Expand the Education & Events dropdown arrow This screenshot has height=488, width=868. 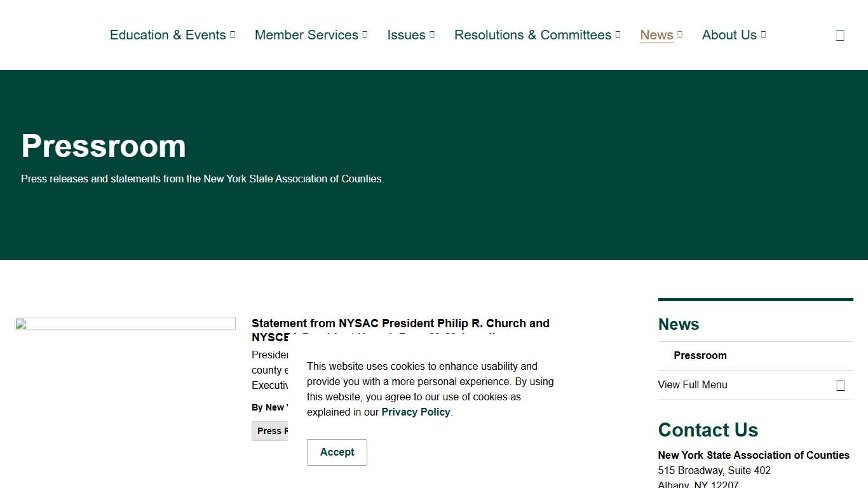(x=233, y=34)
